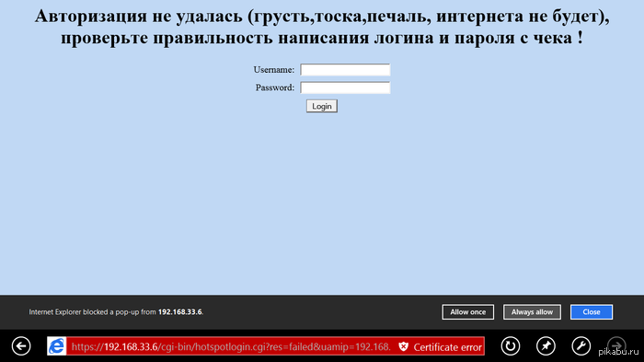Click the Password: label
This screenshot has height=362, width=644.
[275, 88]
